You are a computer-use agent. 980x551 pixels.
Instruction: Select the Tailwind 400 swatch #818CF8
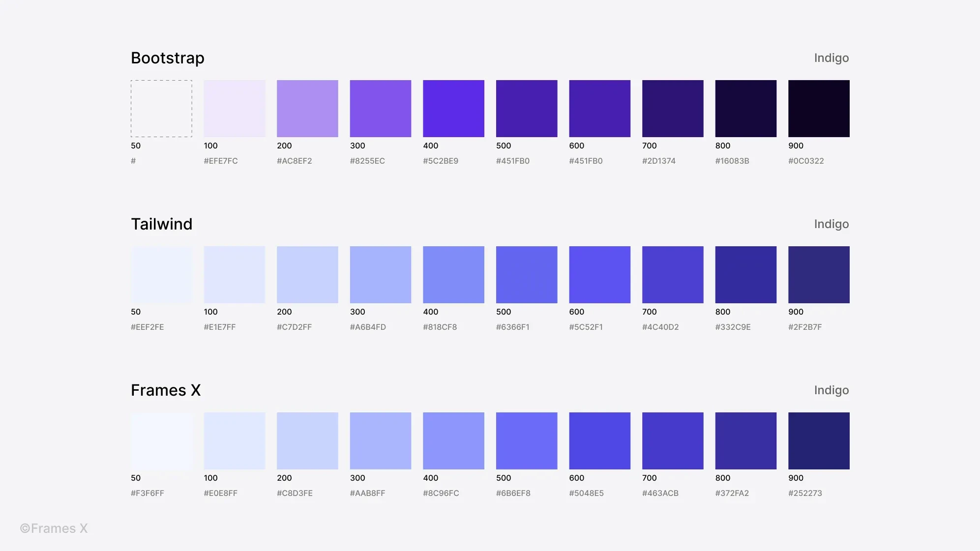coord(453,275)
